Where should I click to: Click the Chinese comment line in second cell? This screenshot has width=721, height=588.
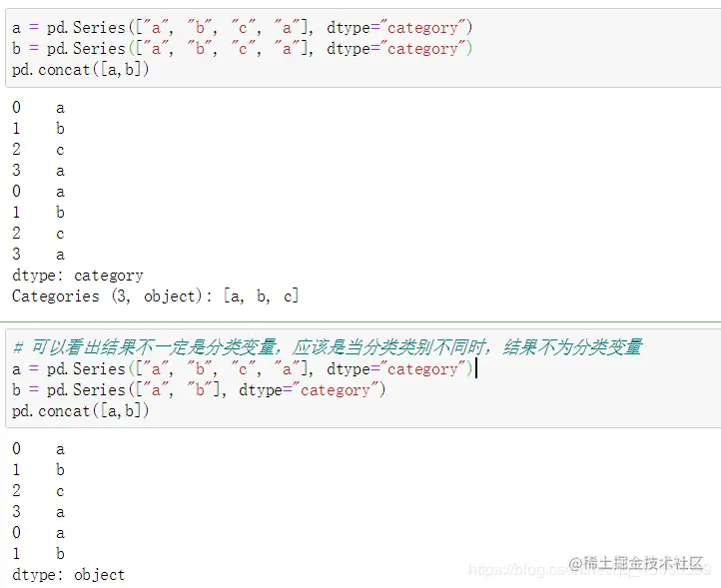pyautogui.click(x=327, y=347)
